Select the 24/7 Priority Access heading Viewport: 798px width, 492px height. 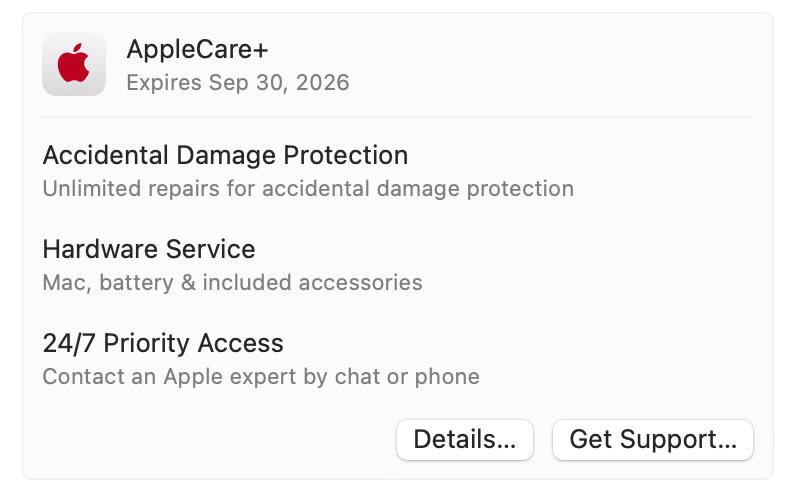coord(163,343)
